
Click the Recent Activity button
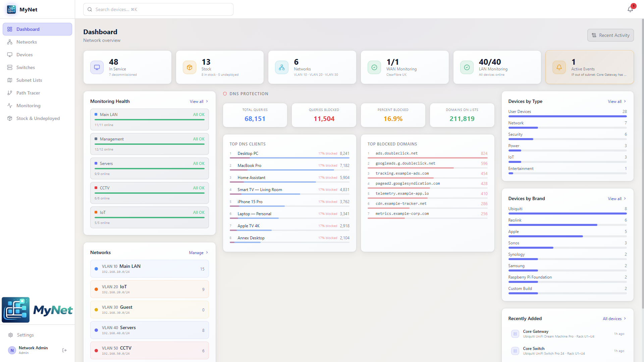click(610, 35)
